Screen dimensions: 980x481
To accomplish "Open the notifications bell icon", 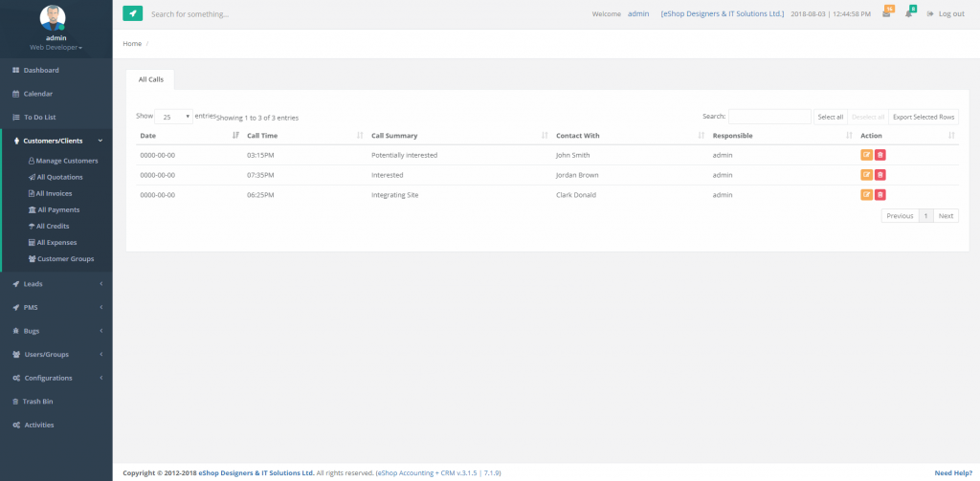I will pyautogui.click(x=909, y=13).
